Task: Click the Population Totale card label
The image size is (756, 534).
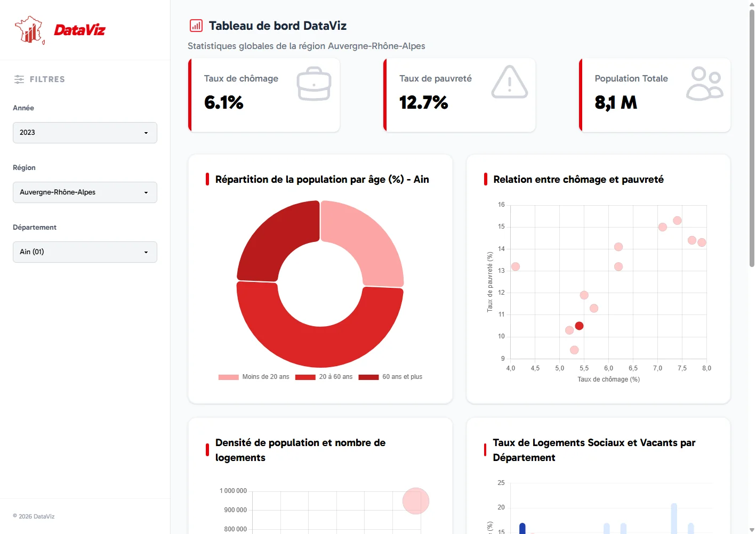Action: pos(631,78)
